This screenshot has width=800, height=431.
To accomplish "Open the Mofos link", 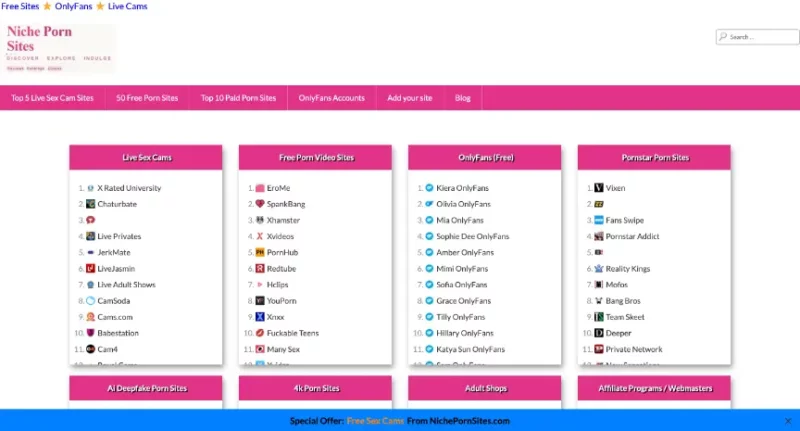I will click(x=616, y=285).
